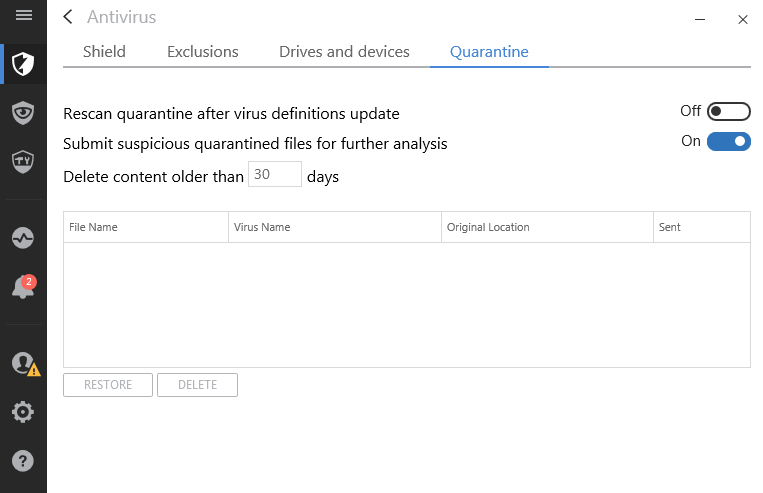The width and height of the screenshot is (763, 493).
Task: Open the notifications bell icon
Action: click(x=23, y=287)
